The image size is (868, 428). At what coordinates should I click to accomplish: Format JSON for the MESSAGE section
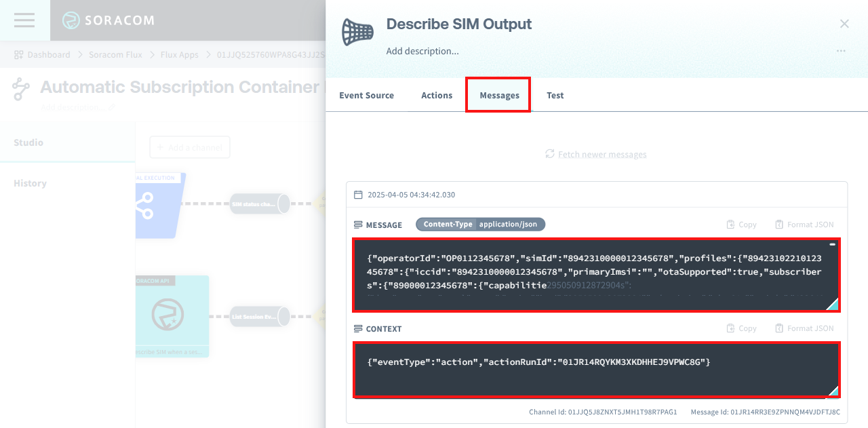tap(804, 225)
